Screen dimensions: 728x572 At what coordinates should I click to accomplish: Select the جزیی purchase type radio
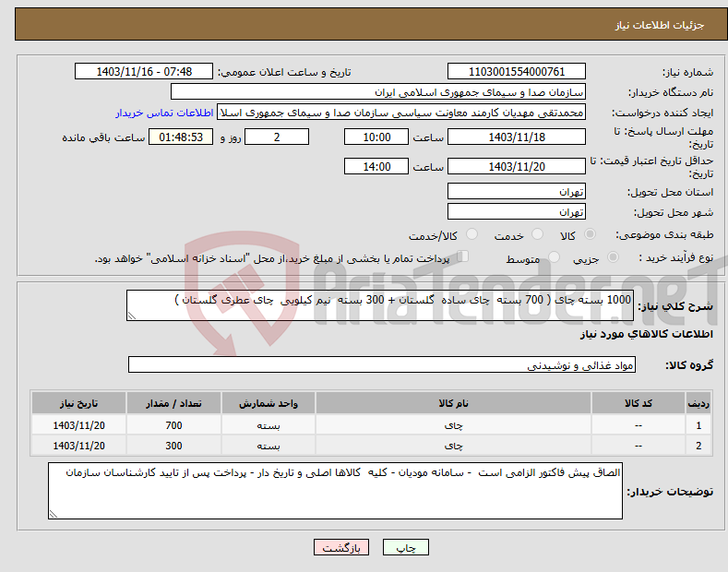click(613, 256)
